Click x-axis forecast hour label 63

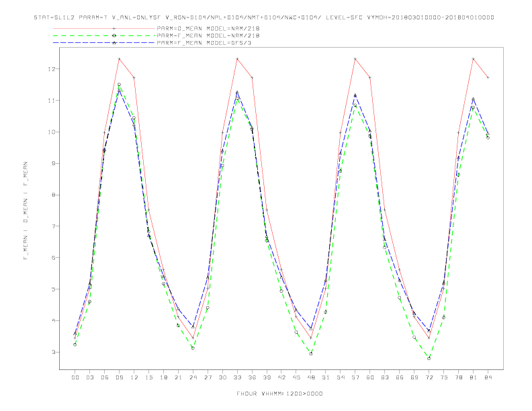pyautogui.click(x=385, y=377)
